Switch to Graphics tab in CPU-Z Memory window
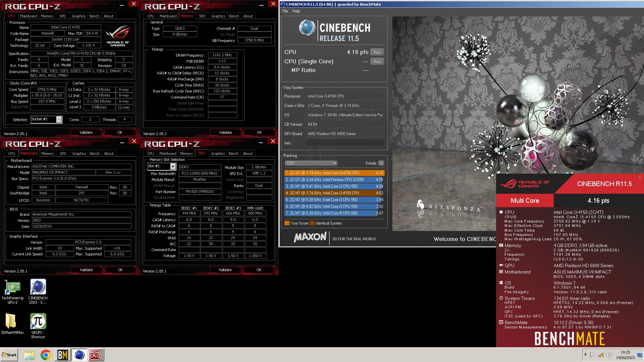The height and width of the screenshot is (362, 644). (x=218, y=16)
